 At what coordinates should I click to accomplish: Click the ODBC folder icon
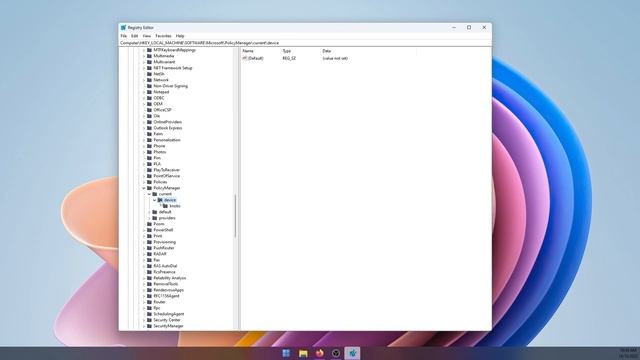(x=149, y=98)
